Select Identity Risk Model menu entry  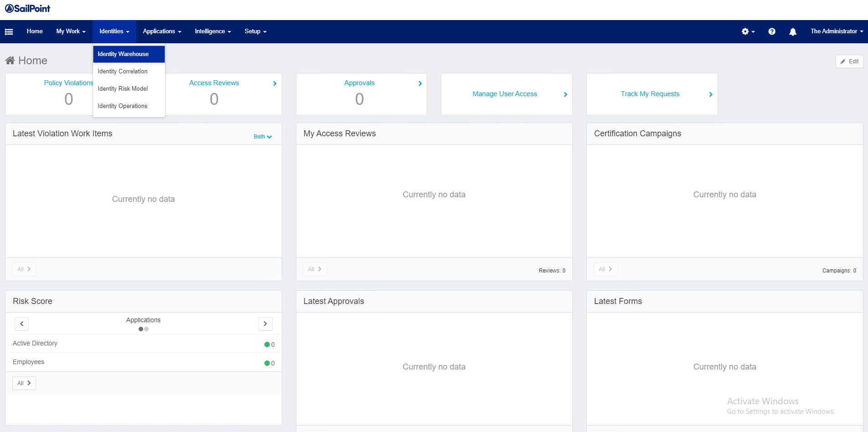click(129, 89)
